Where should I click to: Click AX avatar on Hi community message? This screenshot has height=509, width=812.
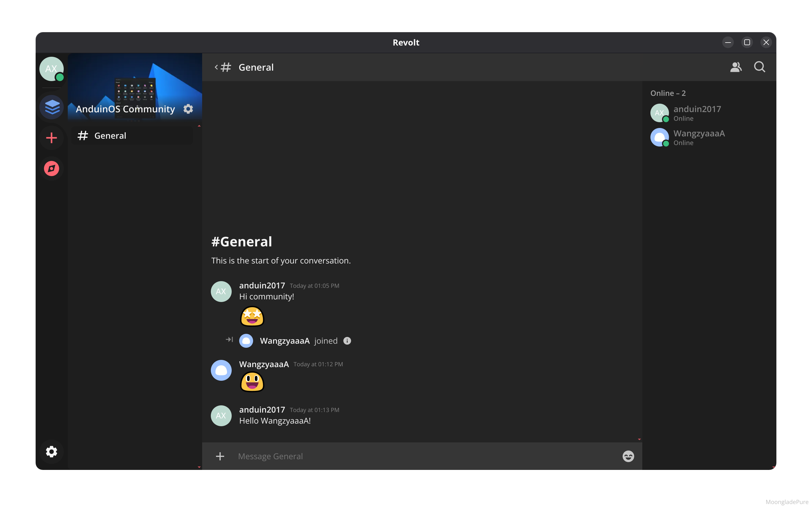[x=221, y=292]
